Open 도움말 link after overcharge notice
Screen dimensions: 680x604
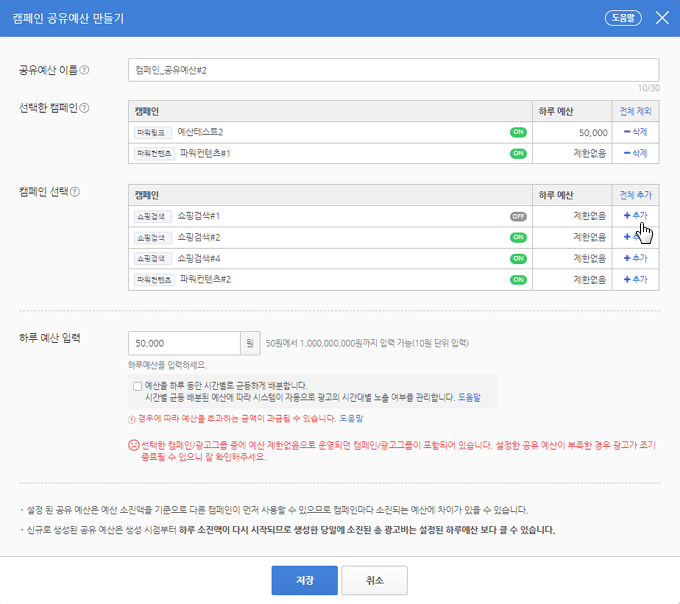click(351, 418)
